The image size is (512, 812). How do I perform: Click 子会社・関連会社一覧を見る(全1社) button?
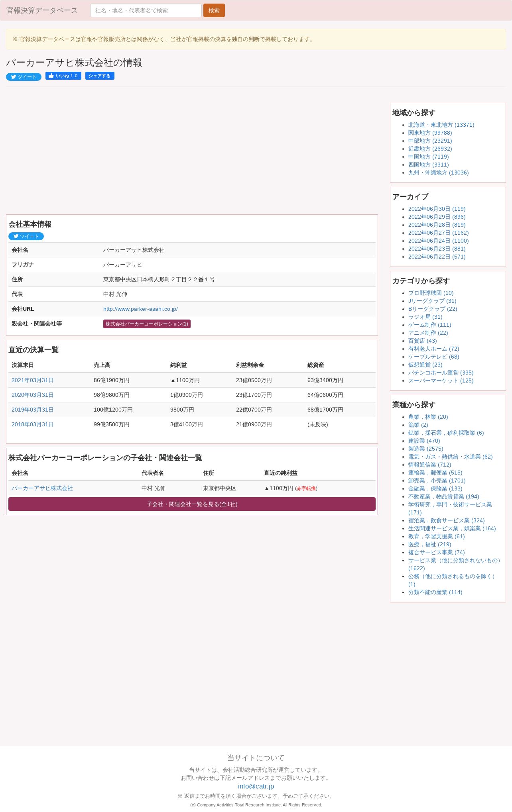coord(192,504)
